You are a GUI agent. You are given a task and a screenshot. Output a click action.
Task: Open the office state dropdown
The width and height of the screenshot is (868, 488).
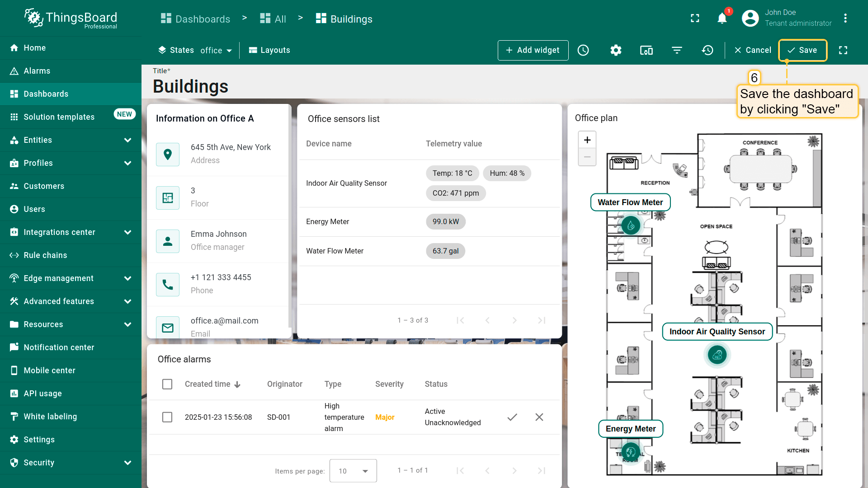click(x=216, y=50)
